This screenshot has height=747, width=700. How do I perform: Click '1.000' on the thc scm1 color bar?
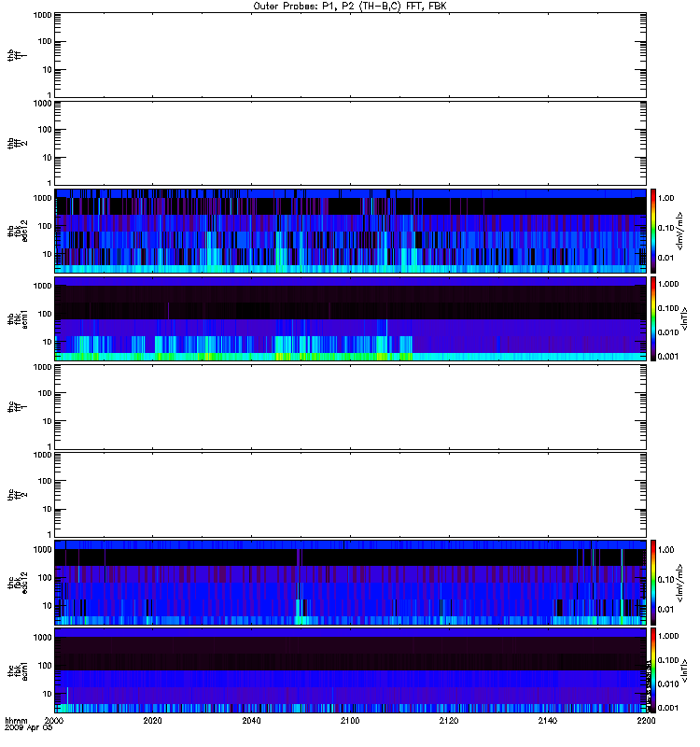(x=668, y=636)
